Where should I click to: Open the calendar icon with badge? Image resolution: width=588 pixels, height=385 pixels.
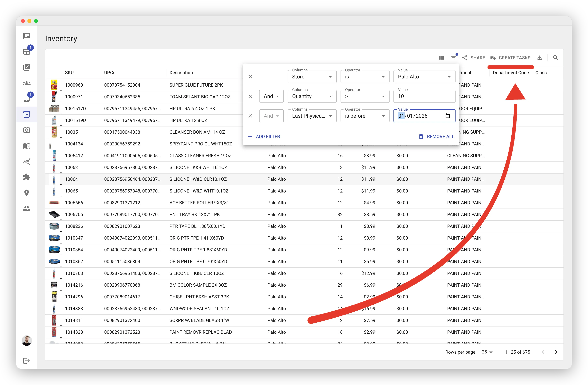click(26, 51)
